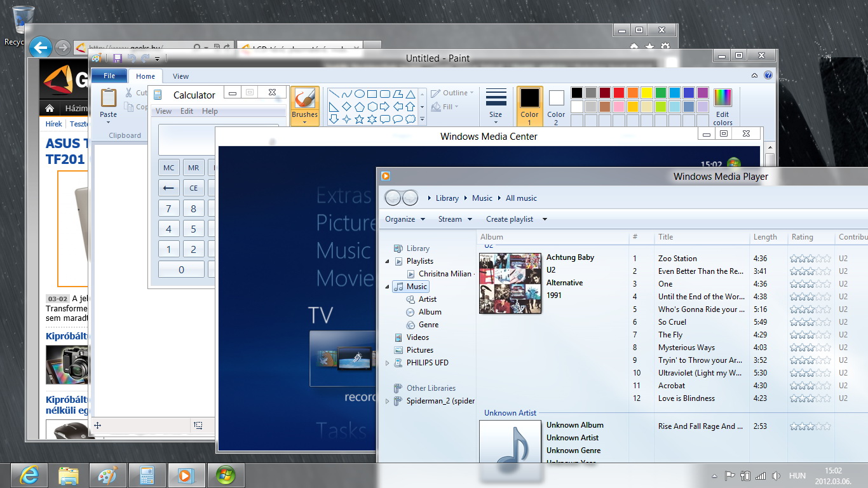Select the song Mysterious Ways
The height and width of the screenshot is (488, 868).
tap(686, 348)
